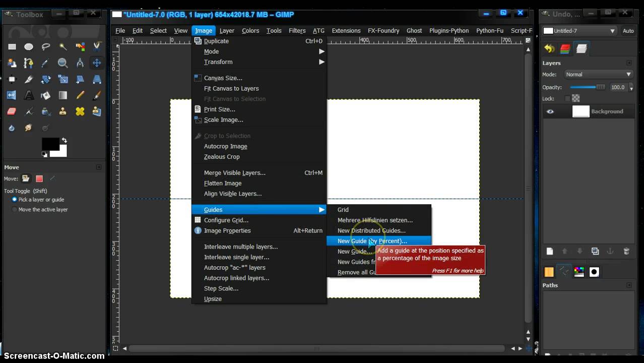Open the layer Mode Normal dropdown

point(598,74)
